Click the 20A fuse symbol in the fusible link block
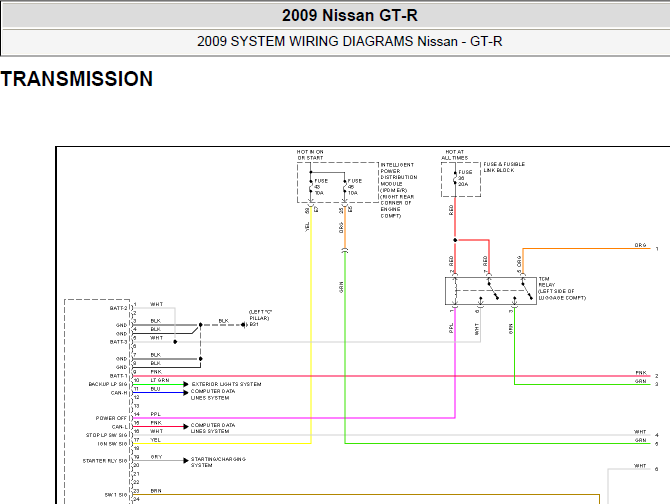 (455, 179)
